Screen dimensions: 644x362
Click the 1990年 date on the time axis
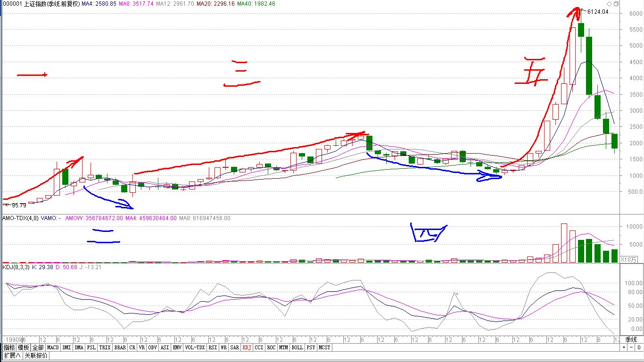pos(15,339)
